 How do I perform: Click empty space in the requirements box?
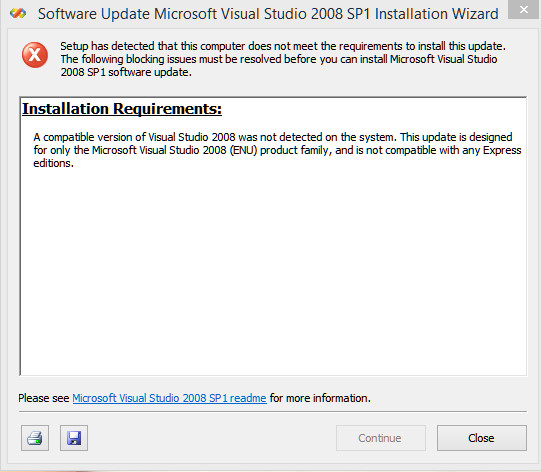(273, 269)
